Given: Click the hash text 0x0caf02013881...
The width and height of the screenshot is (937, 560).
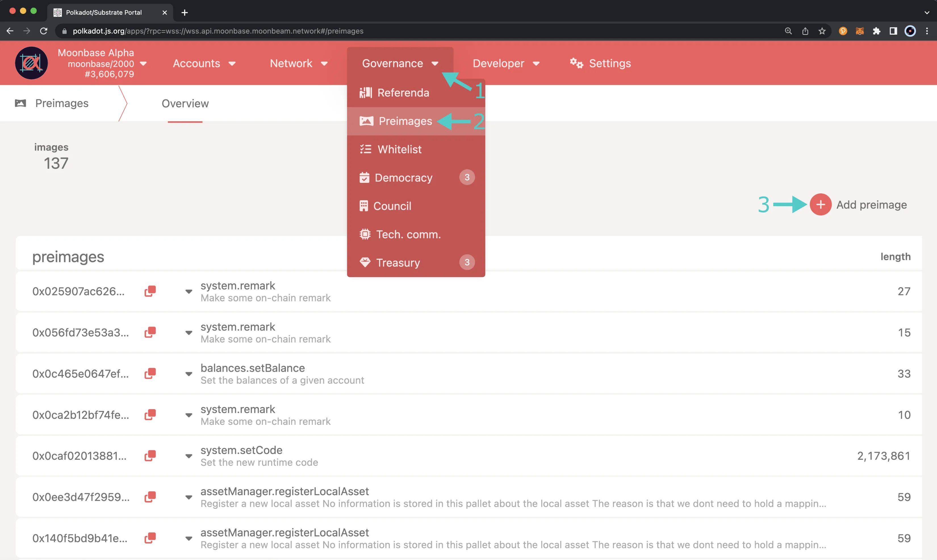Looking at the screenshot, I should [79, 456].
